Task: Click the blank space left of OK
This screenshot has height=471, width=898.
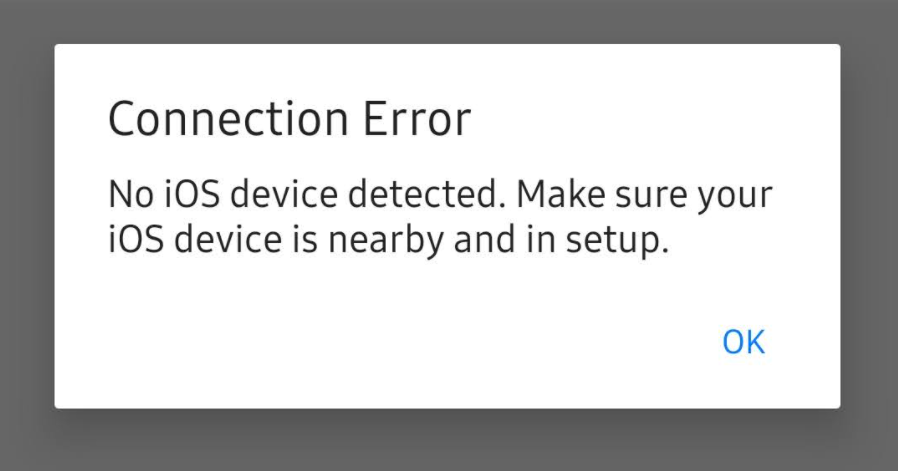Action: [x=400, y=342]
